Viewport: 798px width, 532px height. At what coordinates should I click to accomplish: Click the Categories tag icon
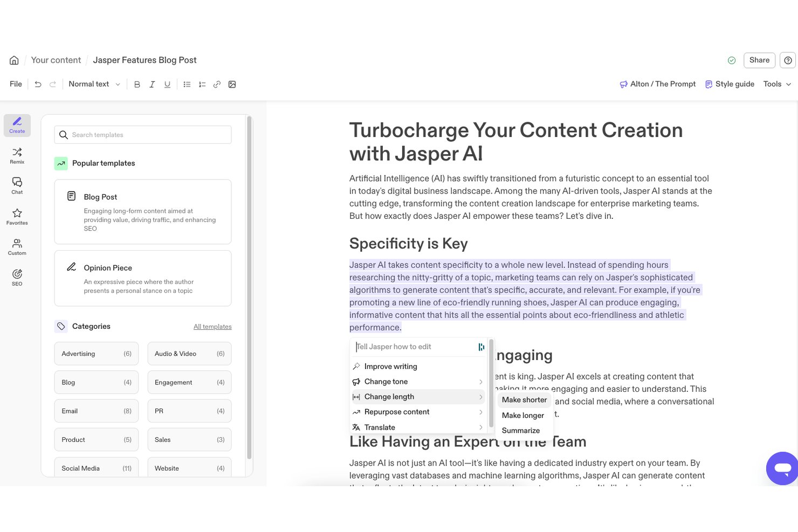pos(61,327)
